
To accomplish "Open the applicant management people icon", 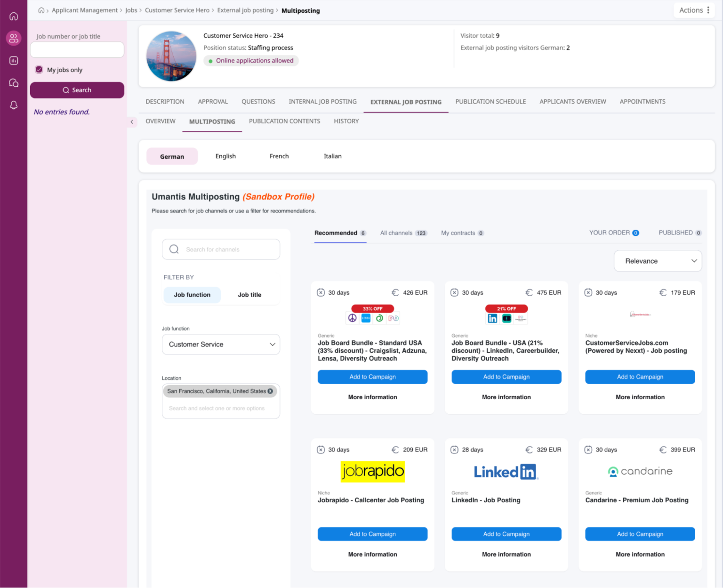I will [x=14, y=38].
